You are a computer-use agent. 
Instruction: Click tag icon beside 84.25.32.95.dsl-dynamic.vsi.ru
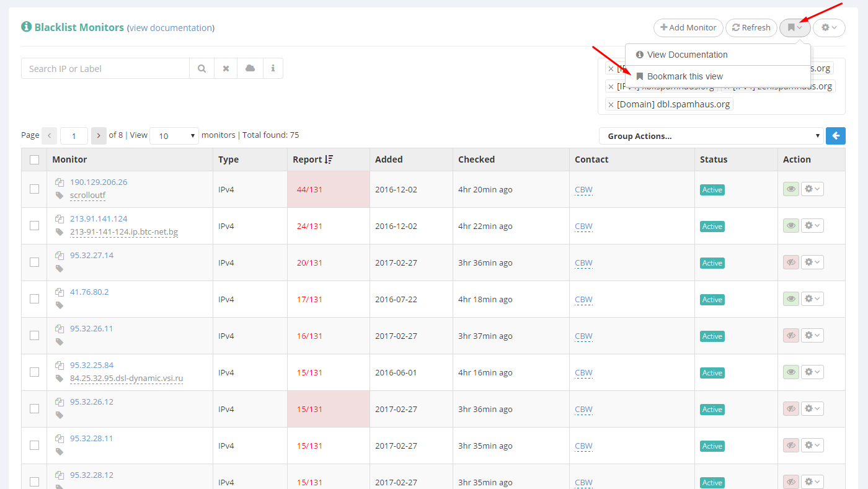60,379
